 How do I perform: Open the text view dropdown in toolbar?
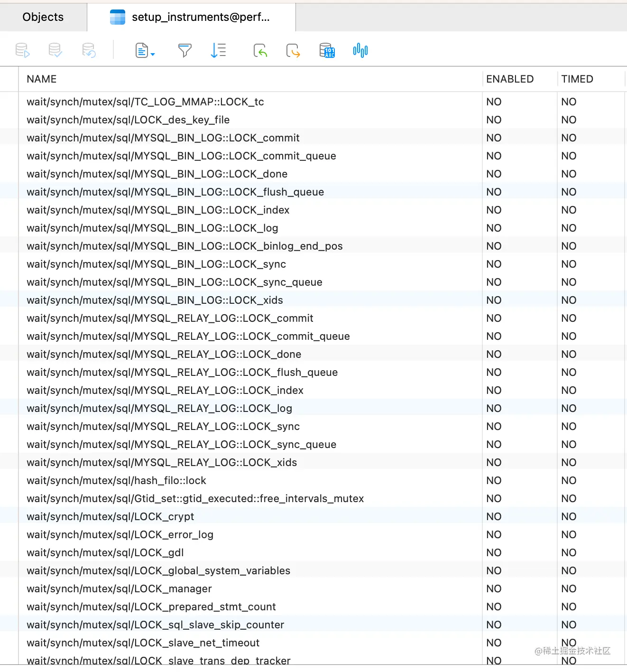click(145, 50)
